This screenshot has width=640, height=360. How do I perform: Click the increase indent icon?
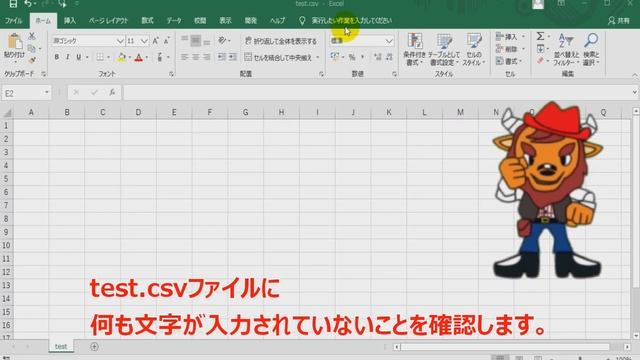(x=233, y=57)
